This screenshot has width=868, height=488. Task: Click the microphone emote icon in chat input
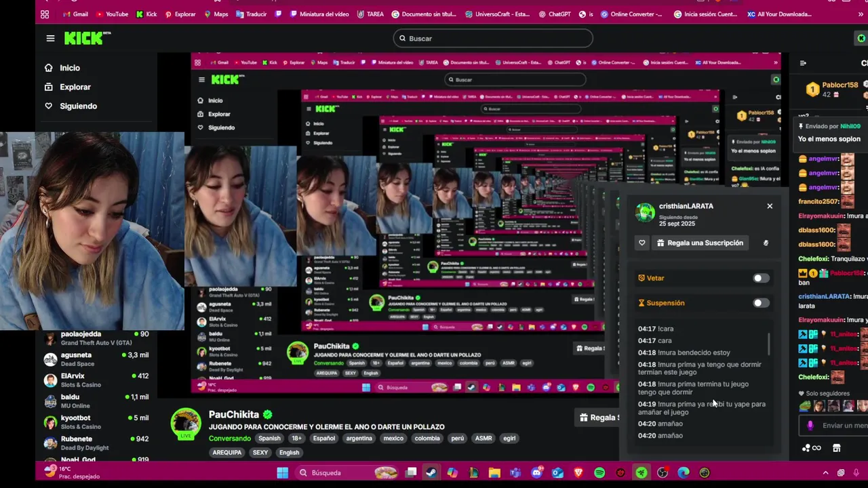pos(810,426)
